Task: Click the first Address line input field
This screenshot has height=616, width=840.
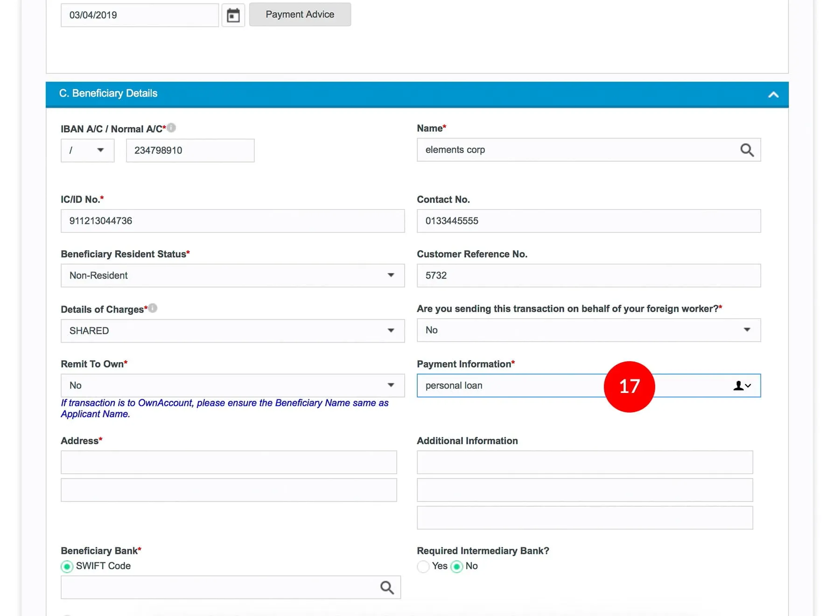Action: click(229, 462)
